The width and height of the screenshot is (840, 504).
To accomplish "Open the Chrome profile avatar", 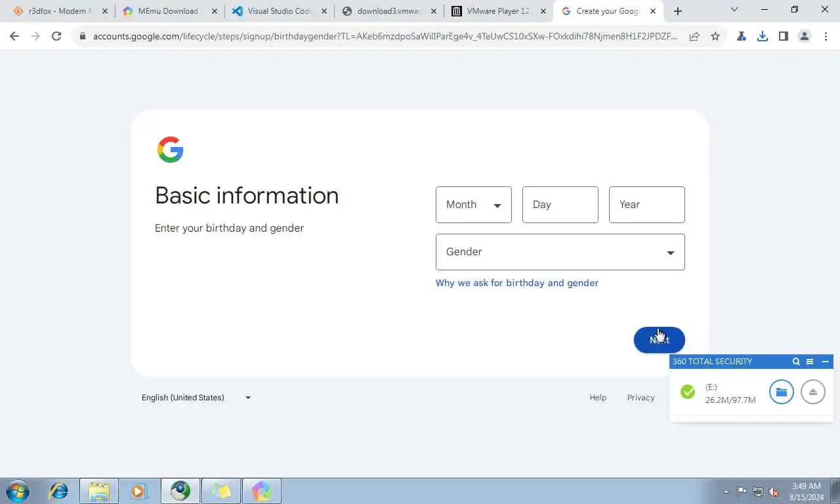I will [805, 37].
